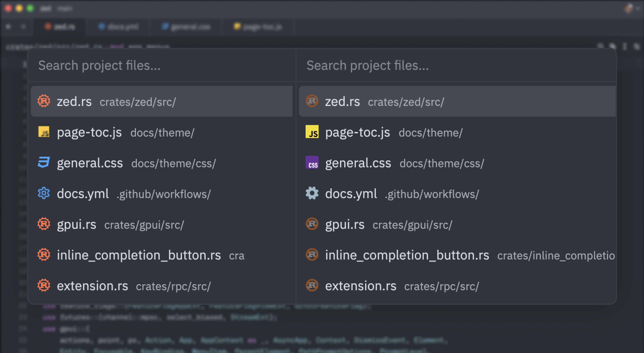Click the CSS icon beside general.css in left panel

(x=44, y=163)
